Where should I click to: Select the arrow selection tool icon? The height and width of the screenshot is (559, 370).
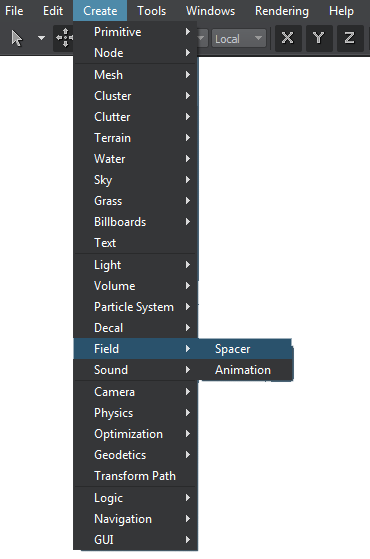[x=17, y=38]
